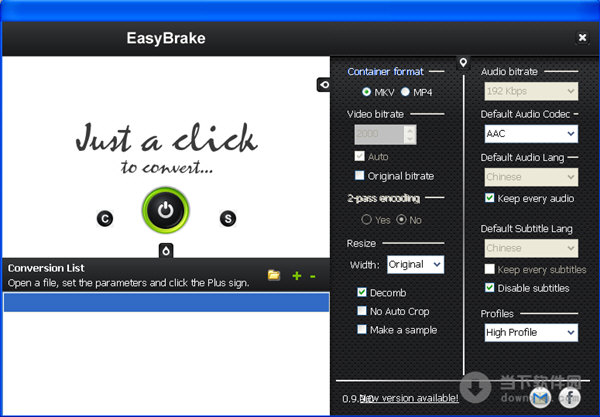The image size is (600, 417).
Task: Toggle Keep every subtitles checkbox
Action: [489, 269]
